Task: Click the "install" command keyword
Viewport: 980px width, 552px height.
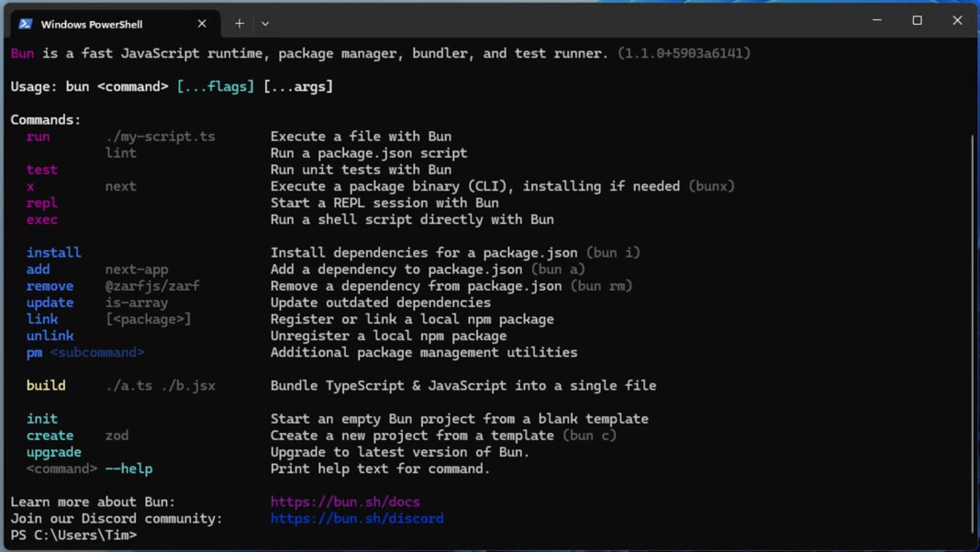Action: [53, 252]
